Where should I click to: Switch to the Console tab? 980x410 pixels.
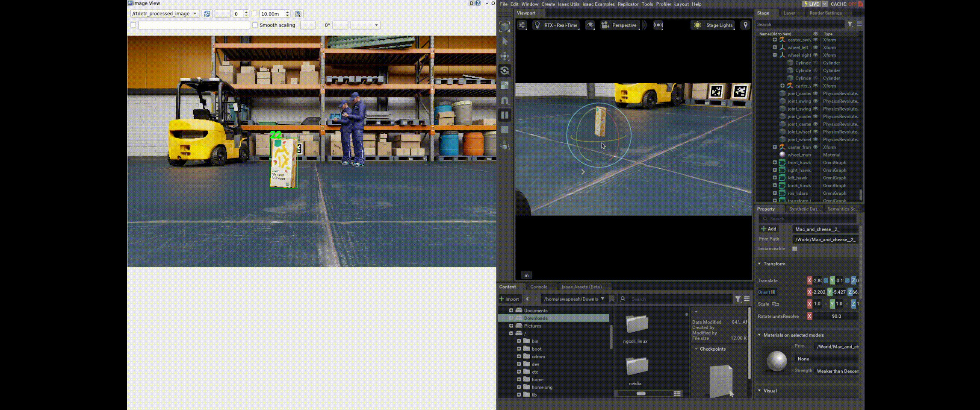[538, 287]
